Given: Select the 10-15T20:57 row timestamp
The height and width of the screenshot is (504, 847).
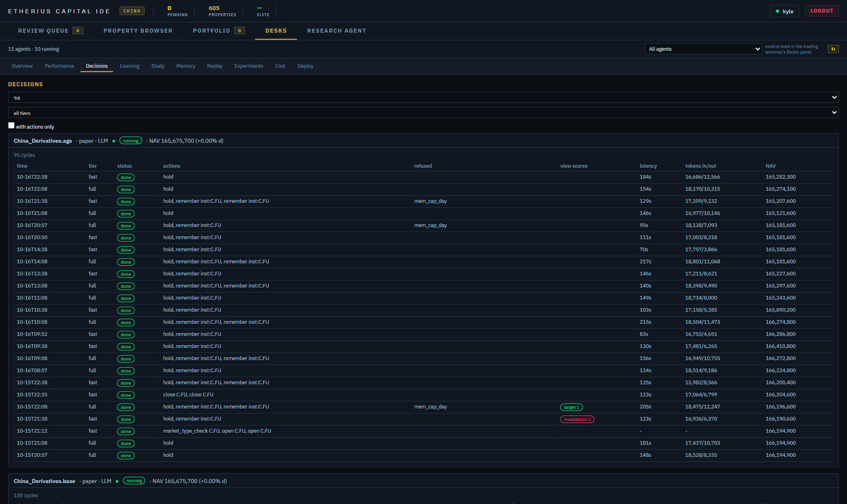Looking at the screenshot, I should 32,455.
